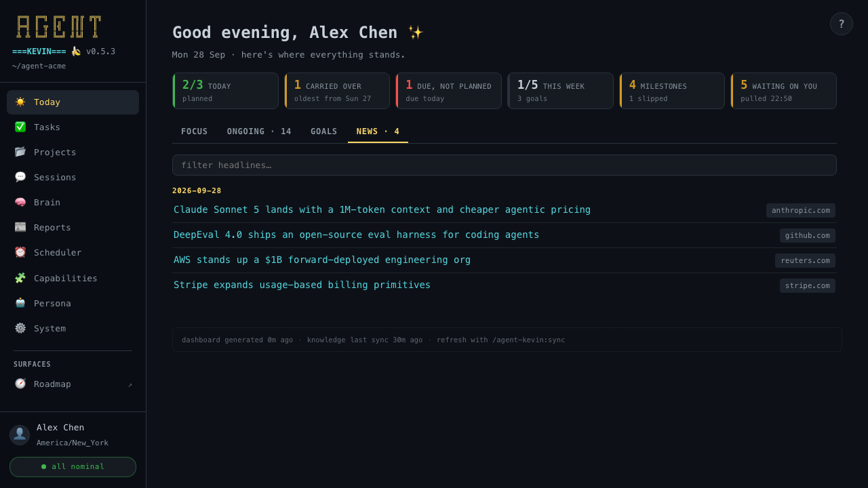Image resolution: width=868 pixels, height=488 pixels.
Task: Click the Scheduler alarm clock icon
Action: tap(20, 252)
